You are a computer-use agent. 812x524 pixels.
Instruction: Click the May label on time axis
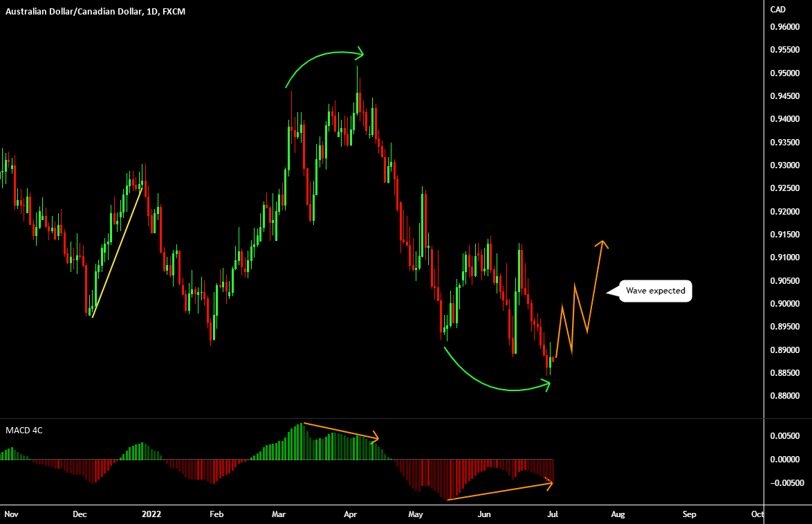coord(415,514)
